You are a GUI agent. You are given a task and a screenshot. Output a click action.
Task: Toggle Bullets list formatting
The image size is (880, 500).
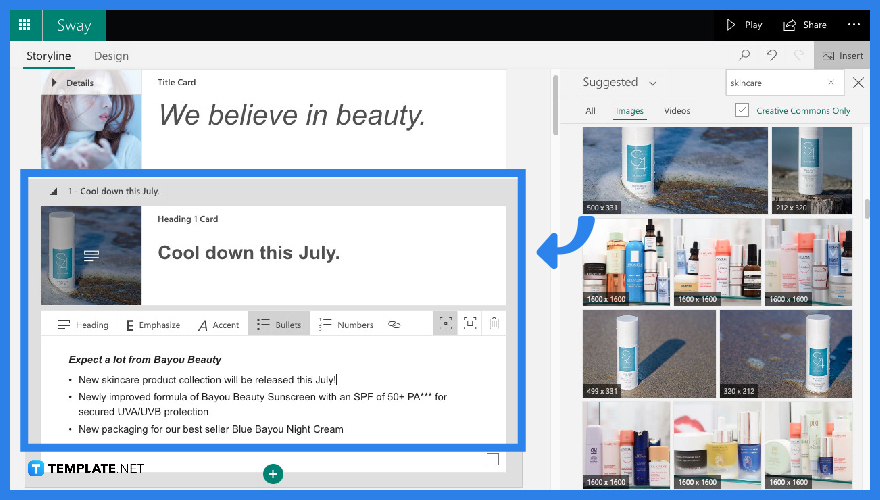[279, 324]
